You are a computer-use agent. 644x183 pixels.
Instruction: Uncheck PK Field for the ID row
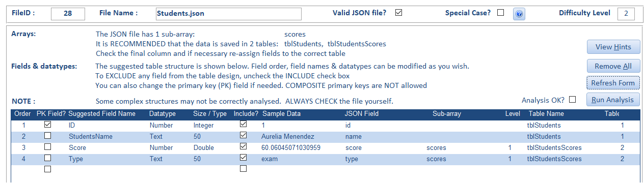(47, 125)
